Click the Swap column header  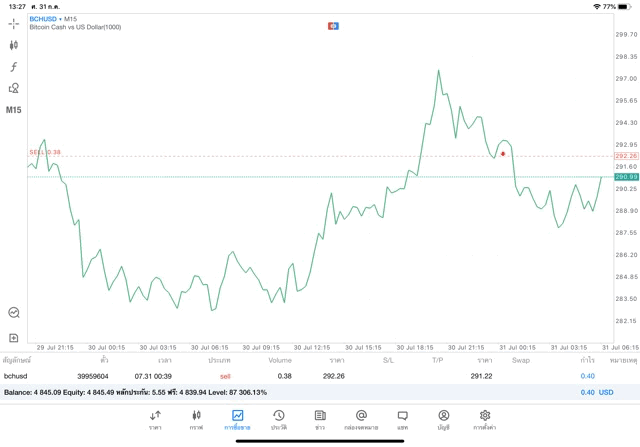[521, 360]
